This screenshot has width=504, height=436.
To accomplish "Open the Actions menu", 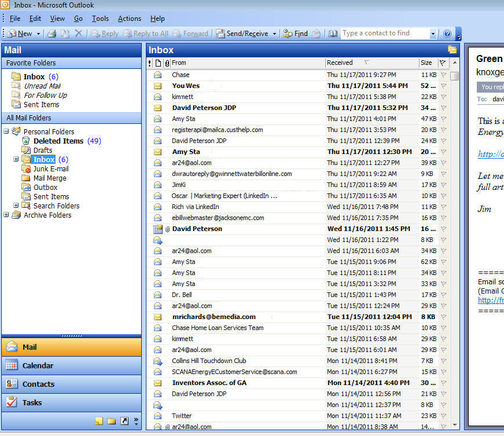I will [x=129, y=18].
